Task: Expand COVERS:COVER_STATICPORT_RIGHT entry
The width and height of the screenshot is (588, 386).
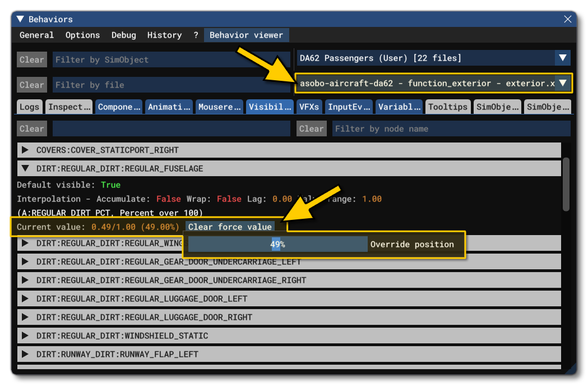Action: (24, 150)
